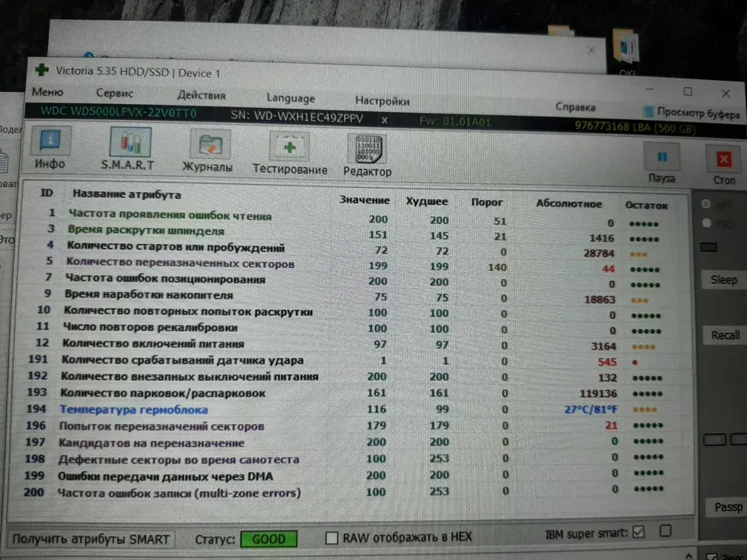Image resolution: width=747 pixels, height=560 pixels.
Task: Close the background window behind Victoria
Action: [591, 50]
